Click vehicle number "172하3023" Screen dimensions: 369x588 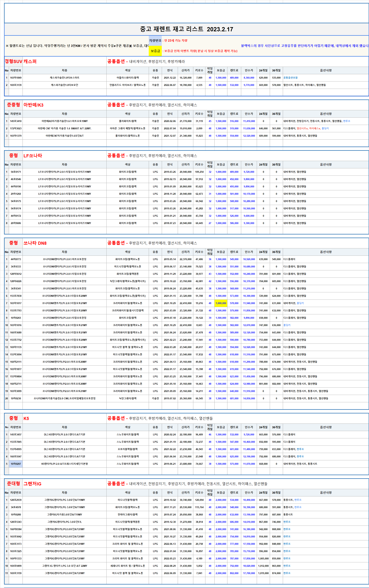pos(16,128)
